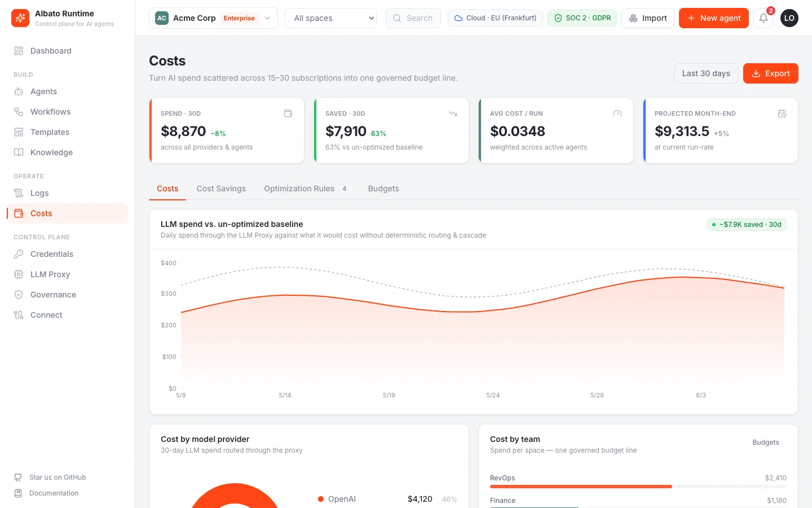Click the Export button
812x508 pixels.
click(771, 73)
